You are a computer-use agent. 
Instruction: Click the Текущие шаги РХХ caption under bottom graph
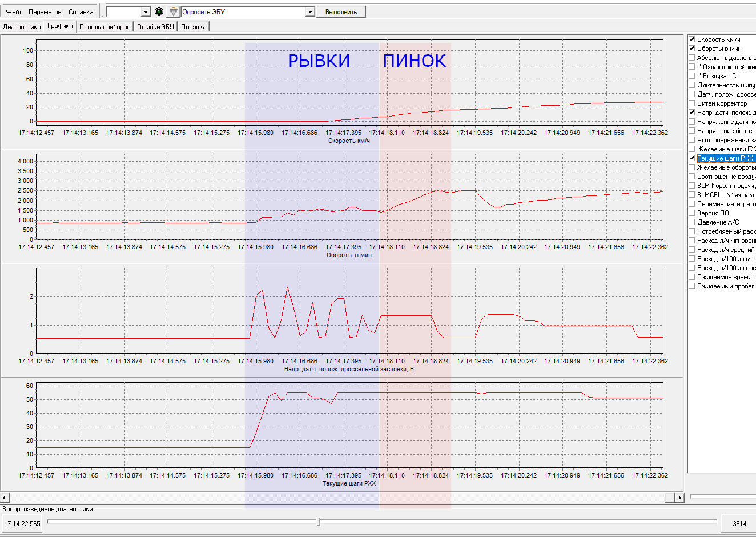[349, 483]
